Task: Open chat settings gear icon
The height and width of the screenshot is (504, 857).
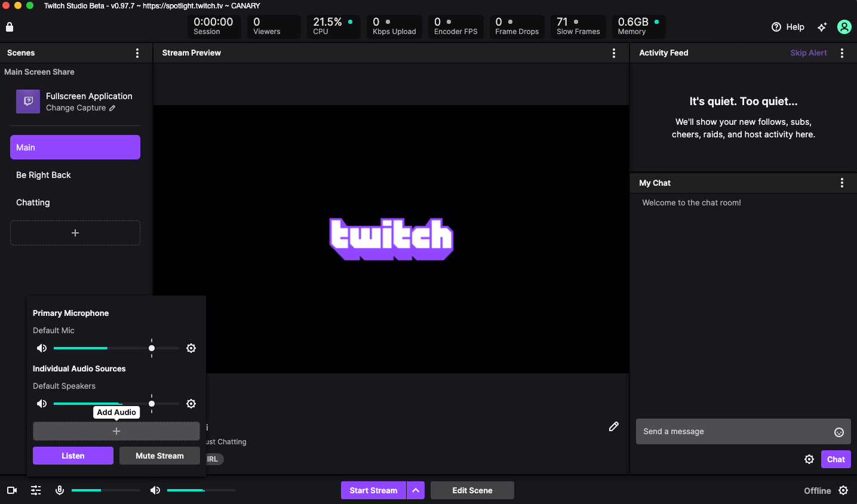Action: 809,459
